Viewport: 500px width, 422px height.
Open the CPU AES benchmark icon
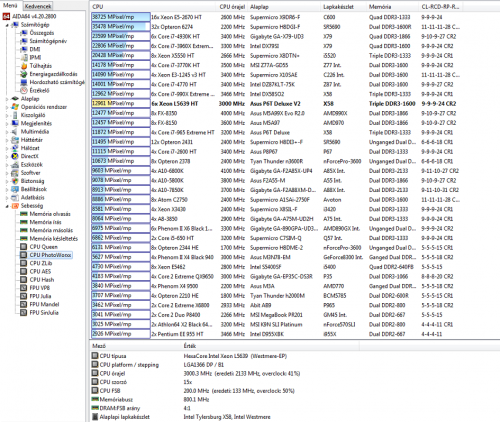point(23,271)
